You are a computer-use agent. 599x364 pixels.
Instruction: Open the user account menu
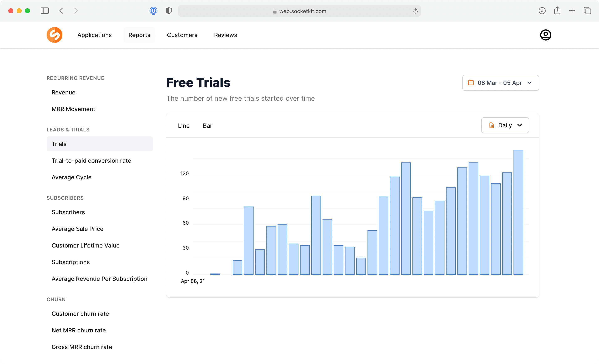545,35
